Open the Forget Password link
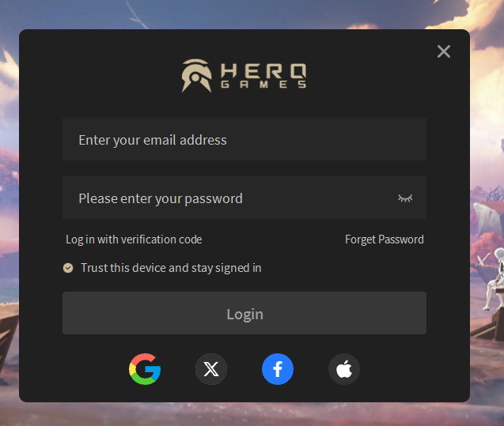The height and width of the screenshot is (426, 504). point(385,239)
